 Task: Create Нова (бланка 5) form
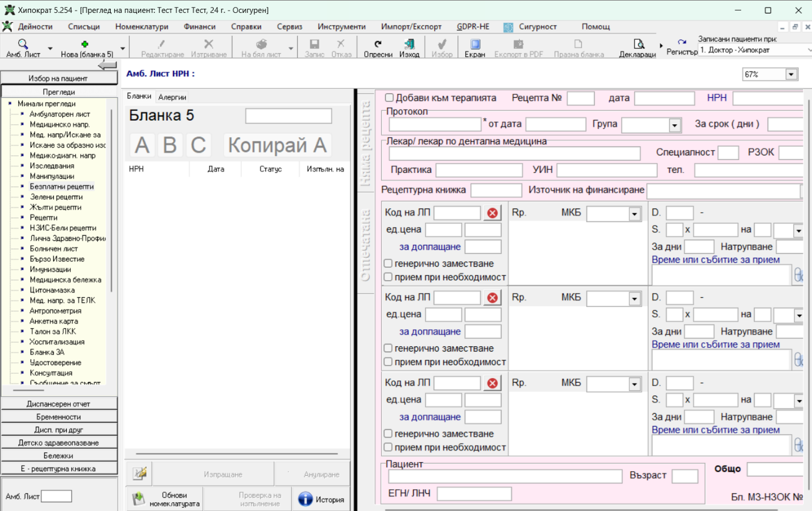(x=85, y=45)
